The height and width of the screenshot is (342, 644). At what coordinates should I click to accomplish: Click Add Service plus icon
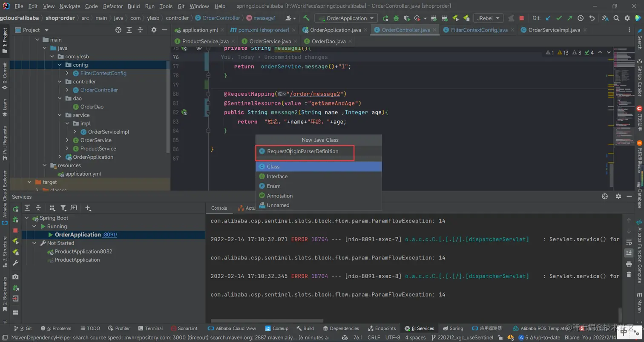88,208
